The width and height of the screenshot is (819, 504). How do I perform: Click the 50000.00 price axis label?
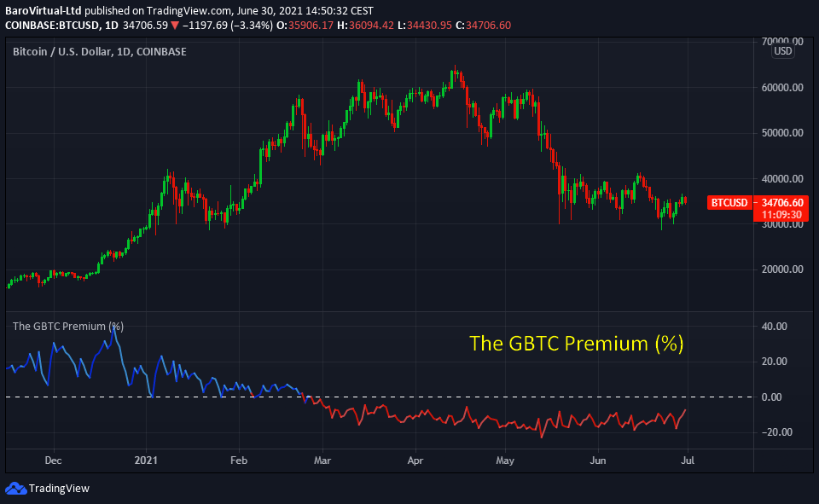pyautogui.click(x=782, y=133)
